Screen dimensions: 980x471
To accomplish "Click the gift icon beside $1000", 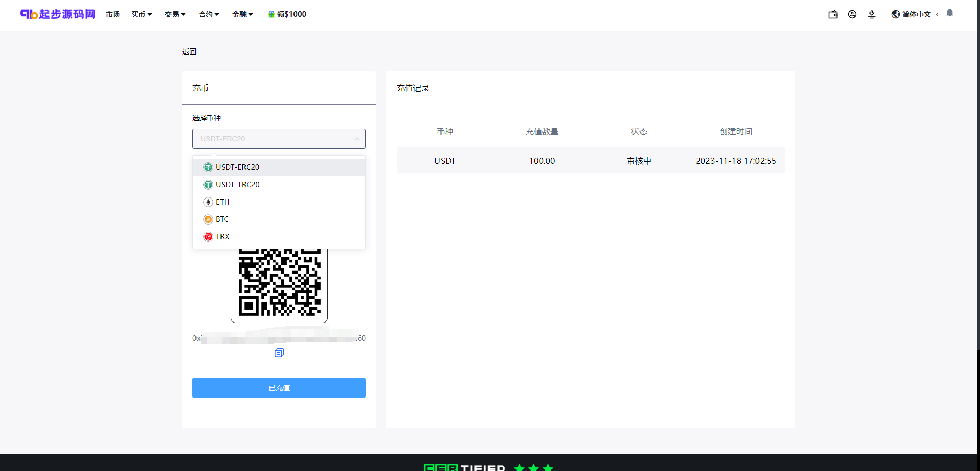I will [272, 14].
